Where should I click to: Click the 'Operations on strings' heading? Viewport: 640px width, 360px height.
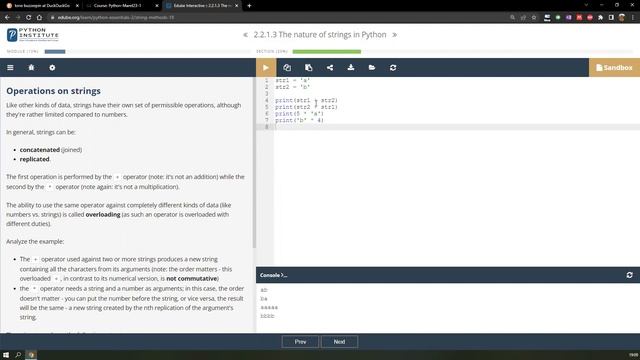pos(53,91)
